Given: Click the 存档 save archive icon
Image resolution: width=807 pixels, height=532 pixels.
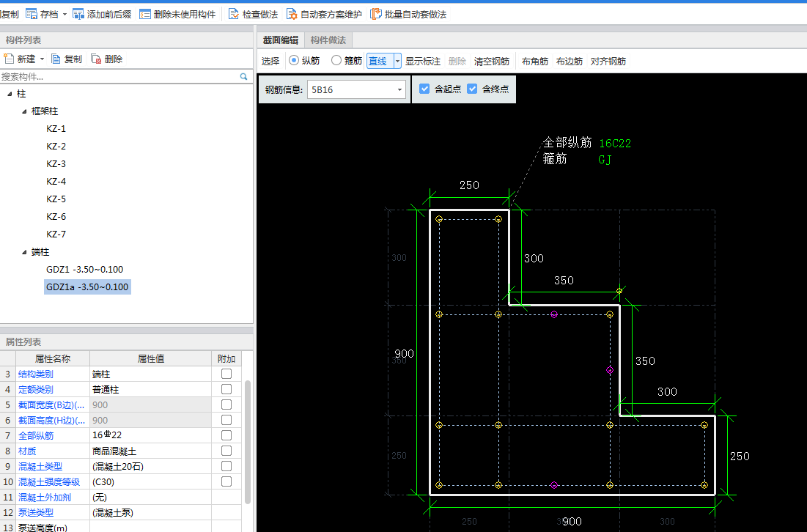Looking at the screenshot, I should click(x=32, y=15).
